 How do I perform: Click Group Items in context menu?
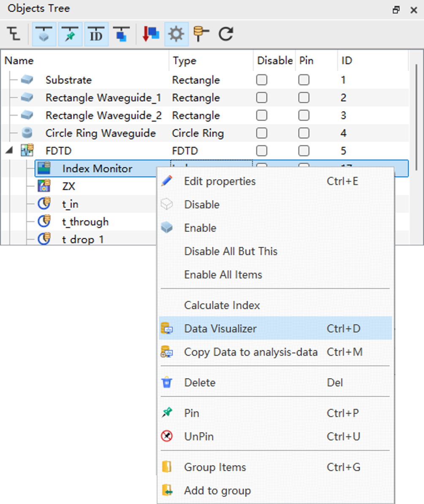point(215,467)
